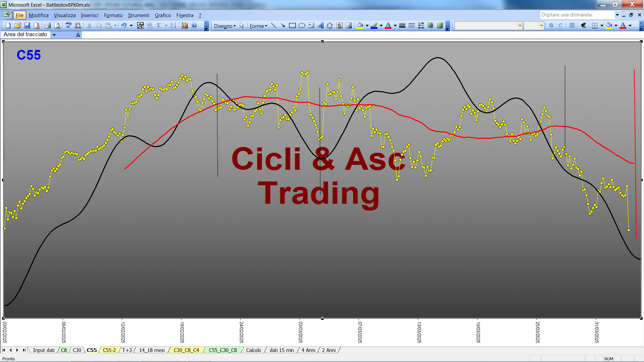Toggle Bold (G) formatting button

[x=551, y=25]
